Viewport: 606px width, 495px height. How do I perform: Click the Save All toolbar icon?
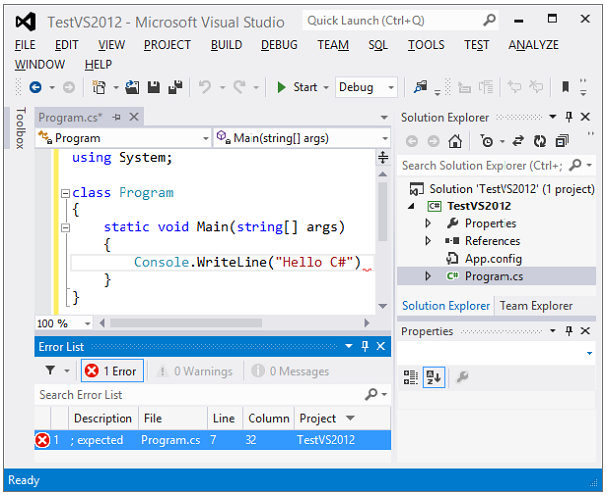175,87
